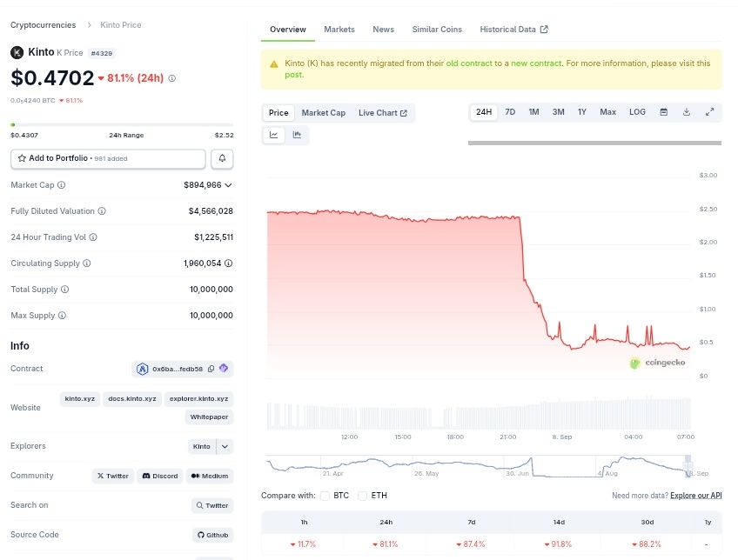Open the kinto.xyz website link

click(x=79, y=399)
